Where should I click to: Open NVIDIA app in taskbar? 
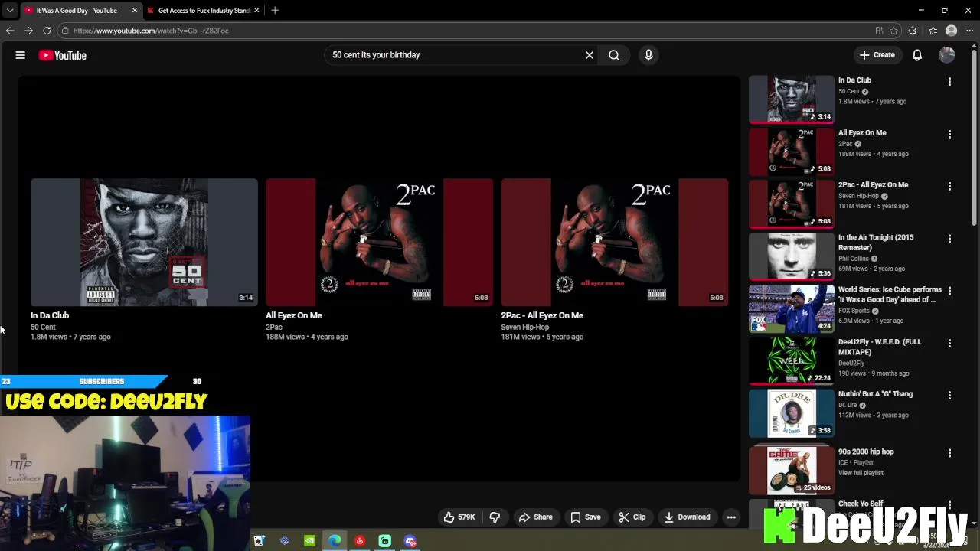tap(309, 541)
